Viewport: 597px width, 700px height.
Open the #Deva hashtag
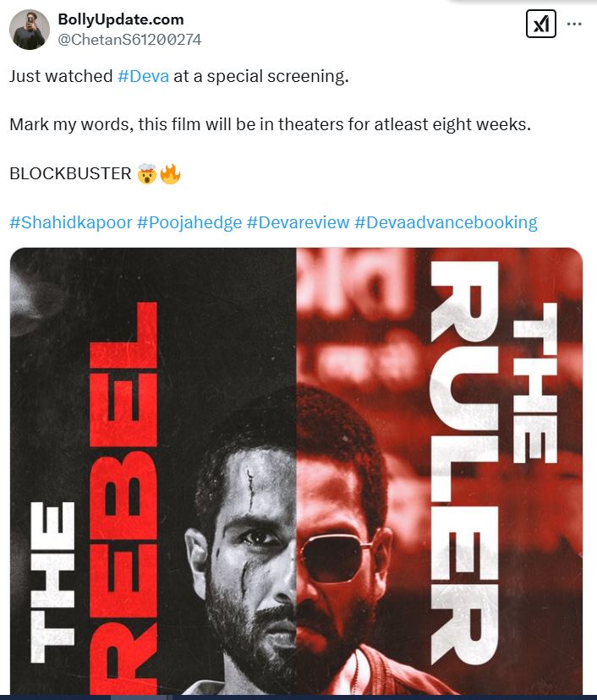(144, 76)
